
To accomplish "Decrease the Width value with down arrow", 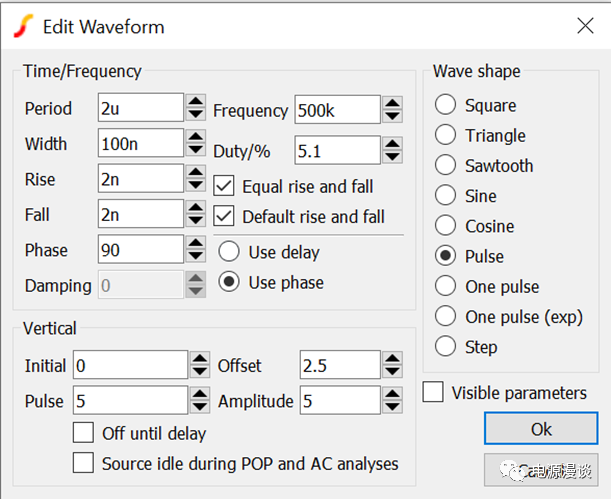I will [x=197, y=151].
